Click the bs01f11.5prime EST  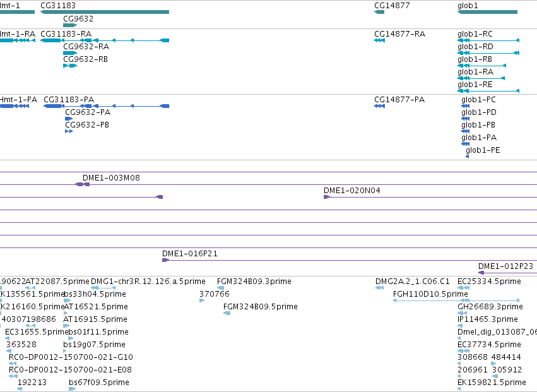(71, 338)
